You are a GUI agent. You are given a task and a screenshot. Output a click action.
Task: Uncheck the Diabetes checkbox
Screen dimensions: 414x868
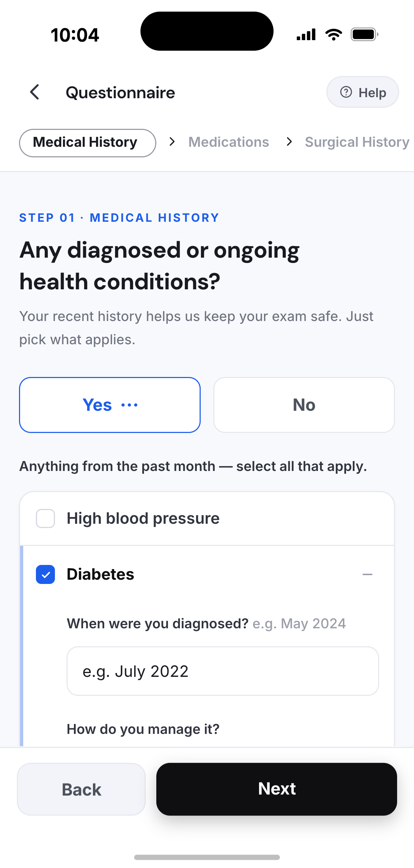pos(45,574)
